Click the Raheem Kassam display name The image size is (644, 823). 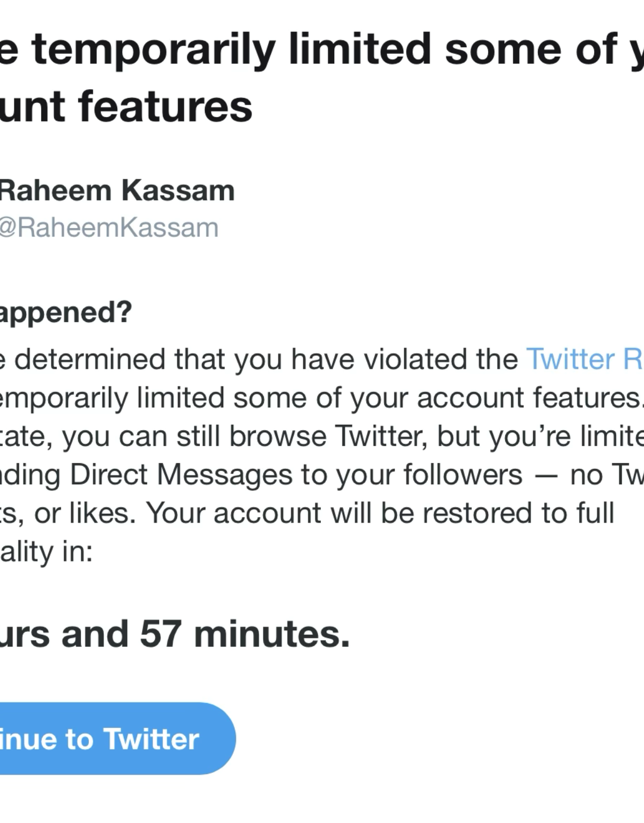(117, 190)
